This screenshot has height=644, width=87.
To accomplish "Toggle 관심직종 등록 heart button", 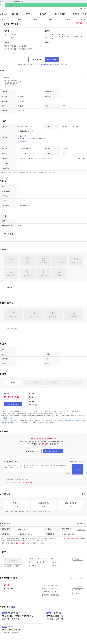I will (36, 59).
